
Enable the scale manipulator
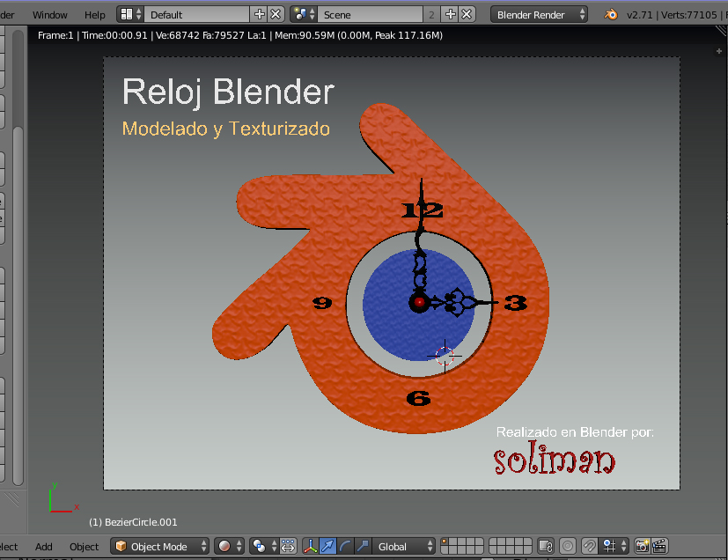click(x=363, y=546)
